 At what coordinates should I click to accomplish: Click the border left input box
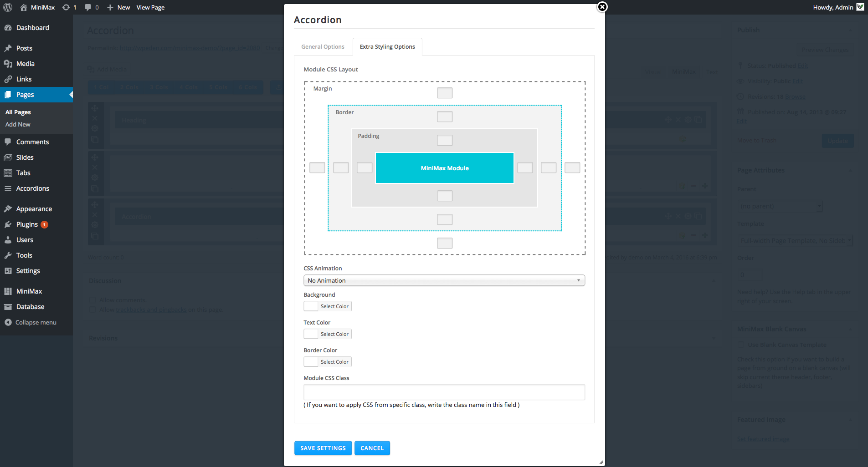coord(341,168)
